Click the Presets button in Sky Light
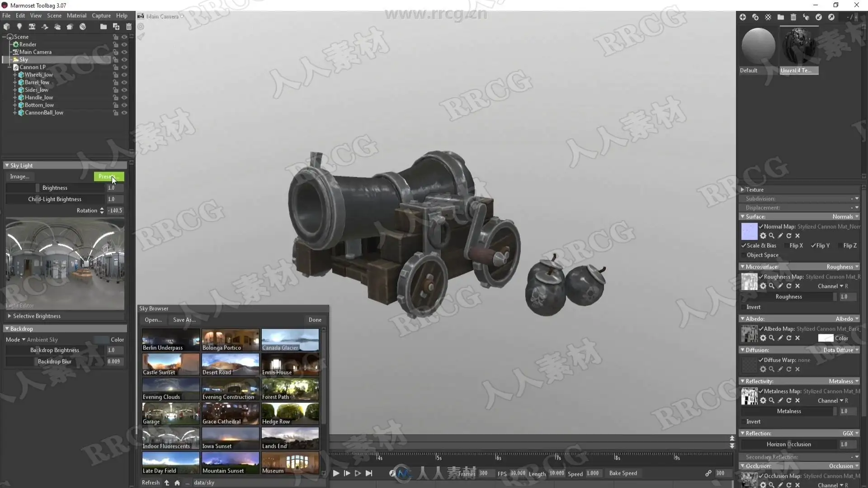This screenshot has width=868, height=488. (x=108, y=177)
